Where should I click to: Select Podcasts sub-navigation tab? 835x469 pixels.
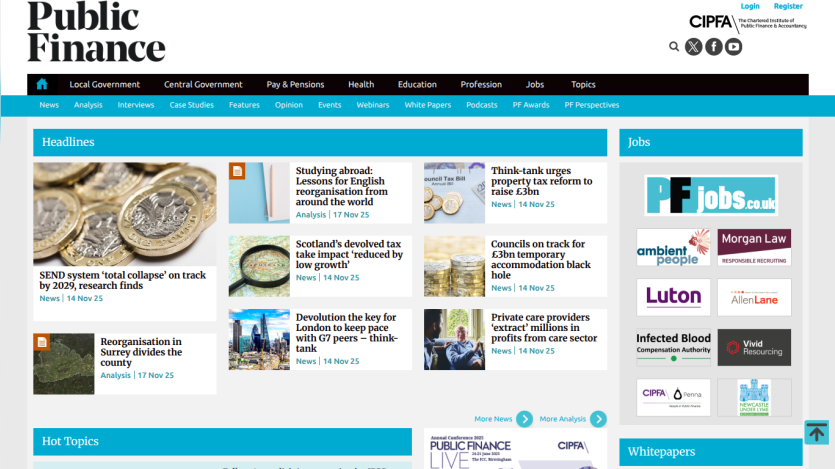(481, 105)
